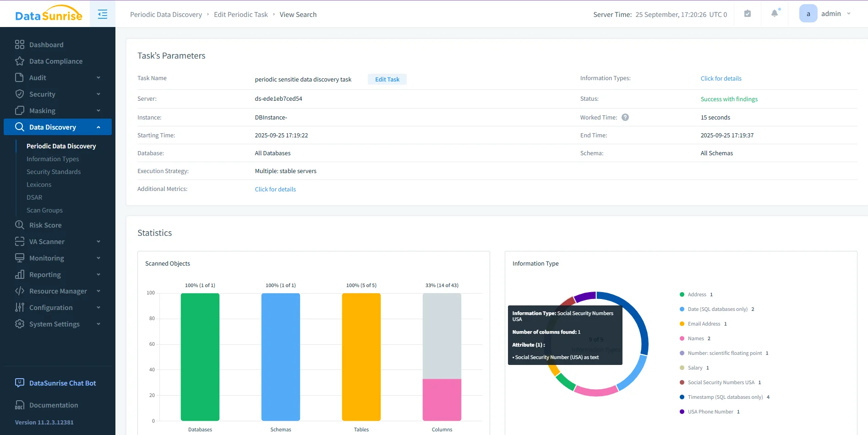Select the Data Compliance star icon
This screenshot has width=868, height=435.
coord(20,61)
